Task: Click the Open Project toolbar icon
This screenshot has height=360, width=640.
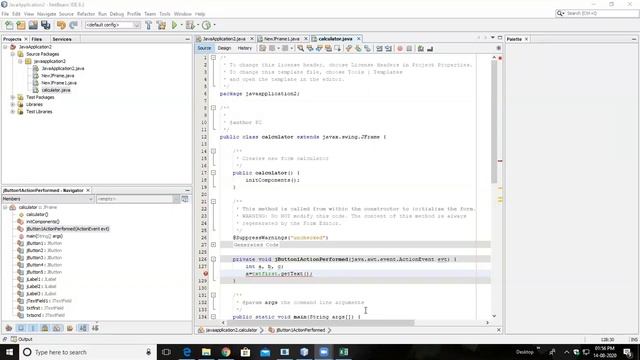Action: pyautogui.click(x=33, y=25)
